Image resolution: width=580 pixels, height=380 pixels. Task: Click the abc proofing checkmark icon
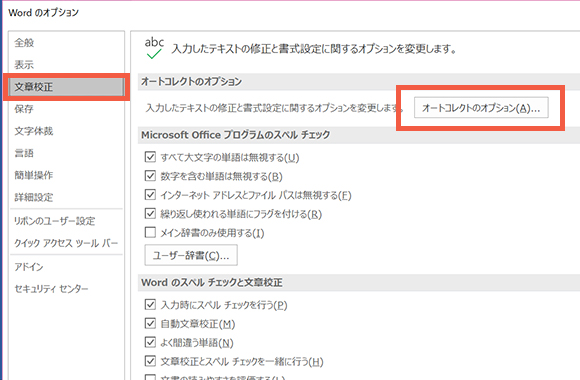coord(154,48)
